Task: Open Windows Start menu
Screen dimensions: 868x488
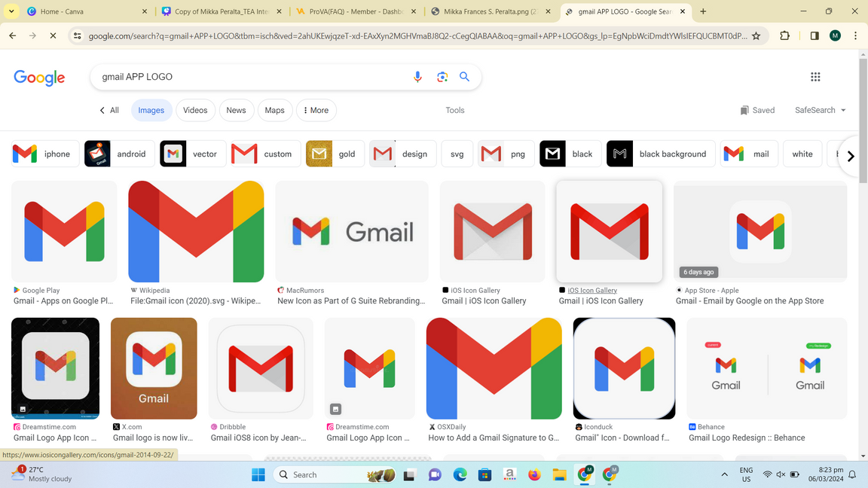Action: (x=258, y=474)
